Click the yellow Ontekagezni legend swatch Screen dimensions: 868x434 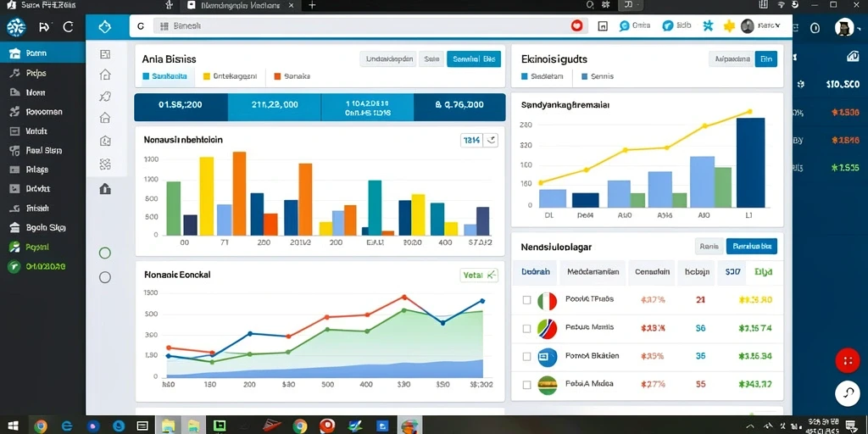207,76
